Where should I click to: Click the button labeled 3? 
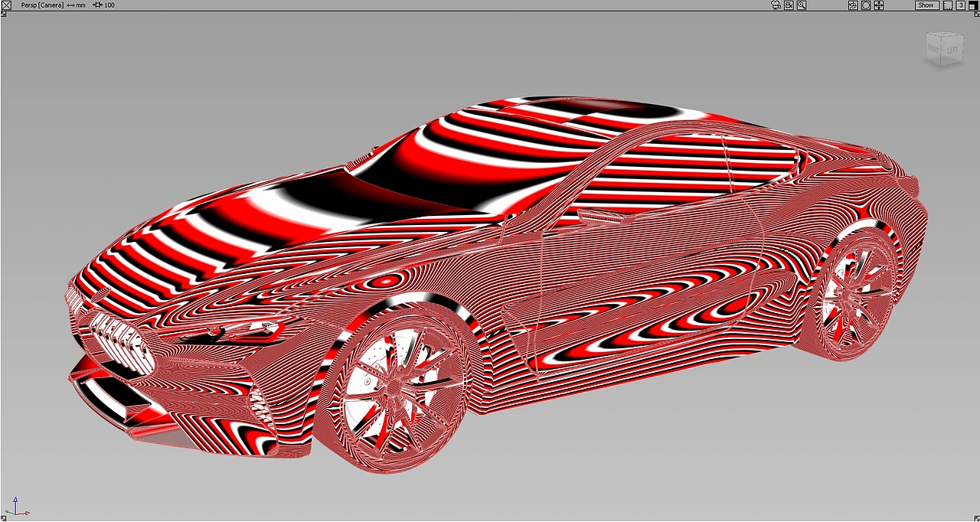click(x=961, y=5)
